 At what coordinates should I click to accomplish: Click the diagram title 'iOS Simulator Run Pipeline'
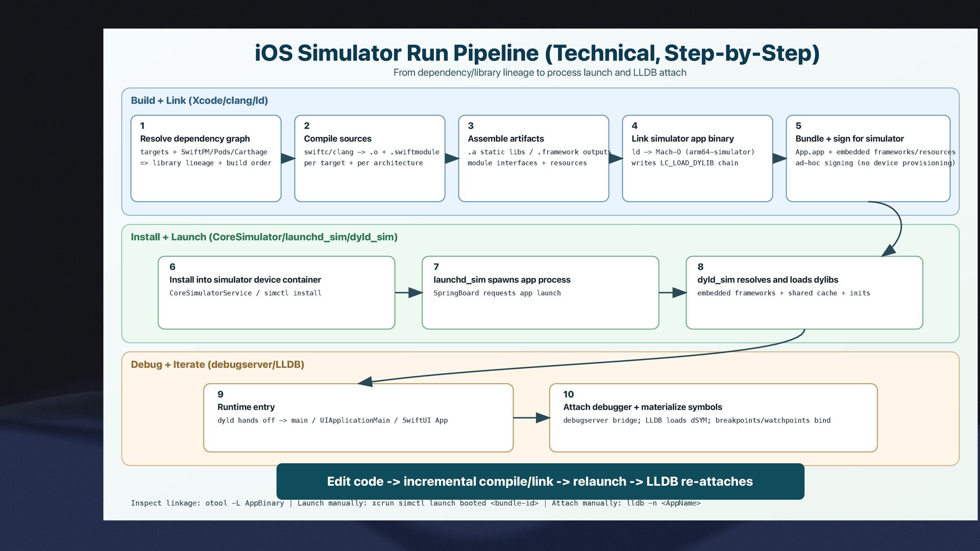(x=397, y=53)
